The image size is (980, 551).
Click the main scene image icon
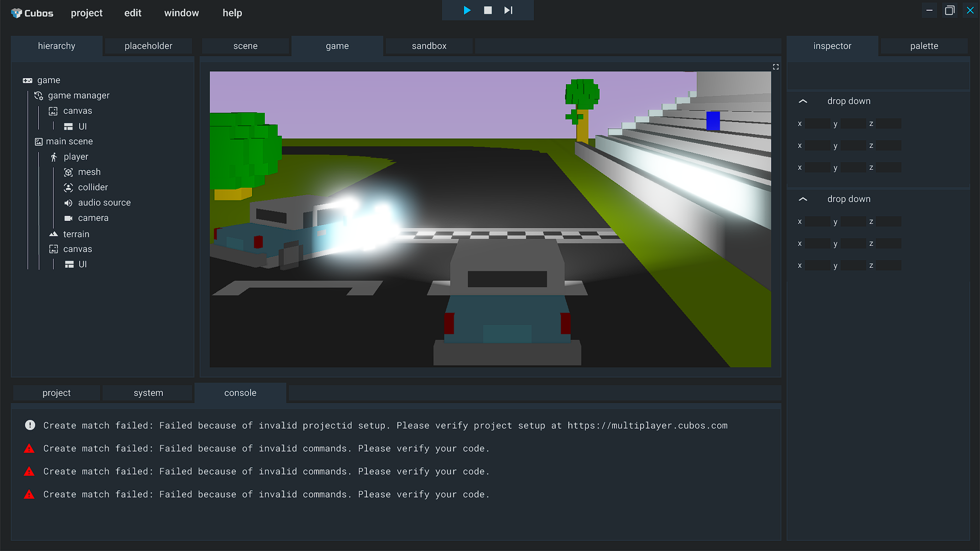click(39, 141)
